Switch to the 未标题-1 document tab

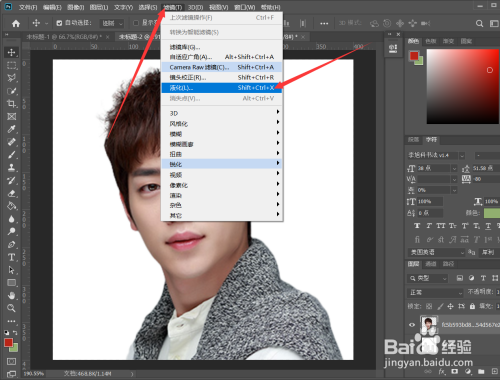click(64, 37)
